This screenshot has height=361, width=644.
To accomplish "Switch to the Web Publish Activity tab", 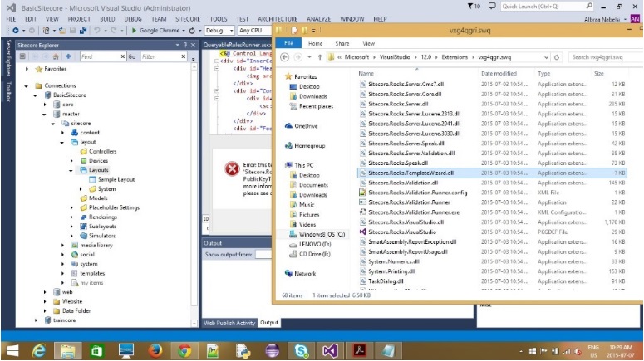I will 229,323.
